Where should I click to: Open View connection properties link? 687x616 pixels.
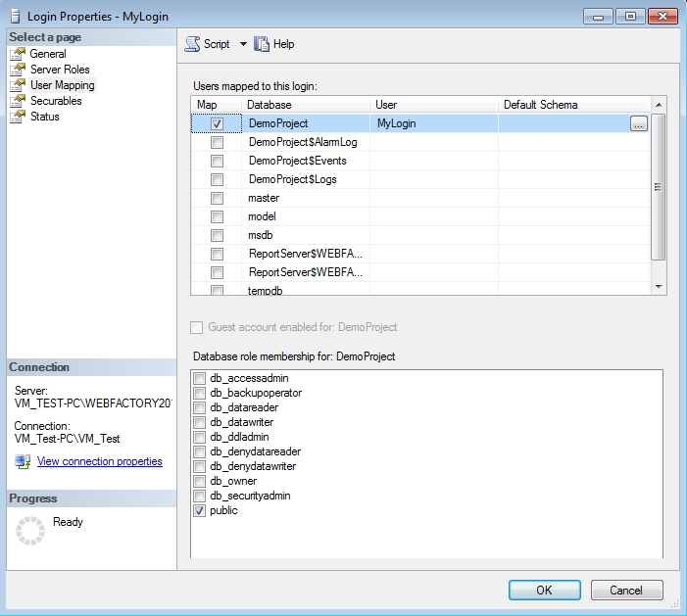tap(99, 461)
